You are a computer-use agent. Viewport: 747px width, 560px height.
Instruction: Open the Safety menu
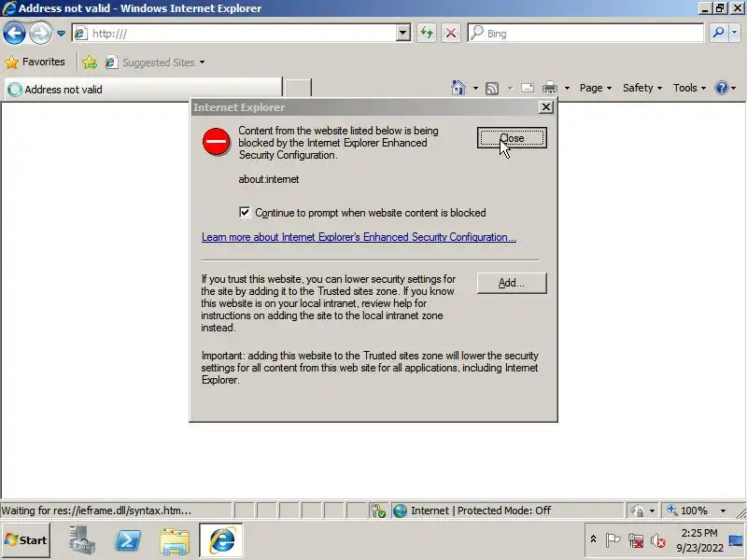click(642, 88)
